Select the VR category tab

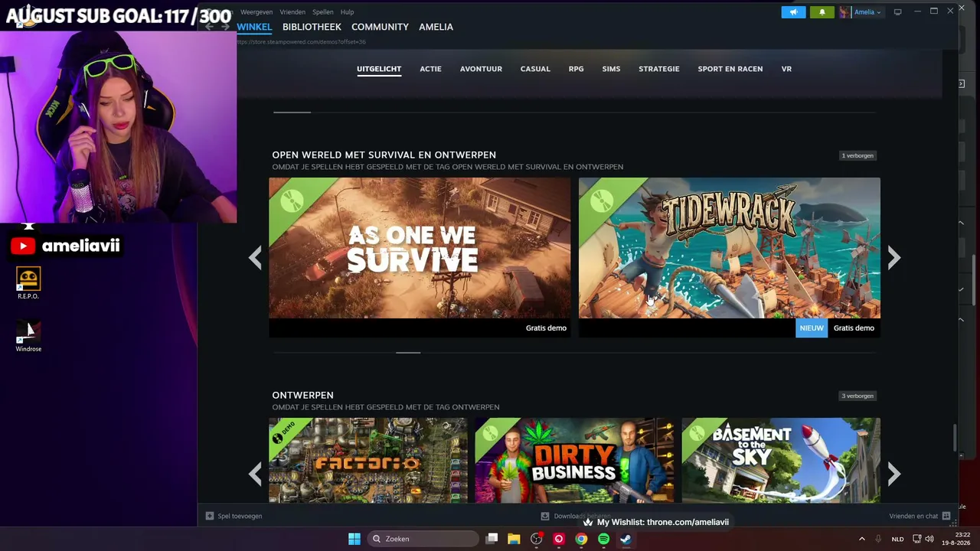tap(786, 69)
